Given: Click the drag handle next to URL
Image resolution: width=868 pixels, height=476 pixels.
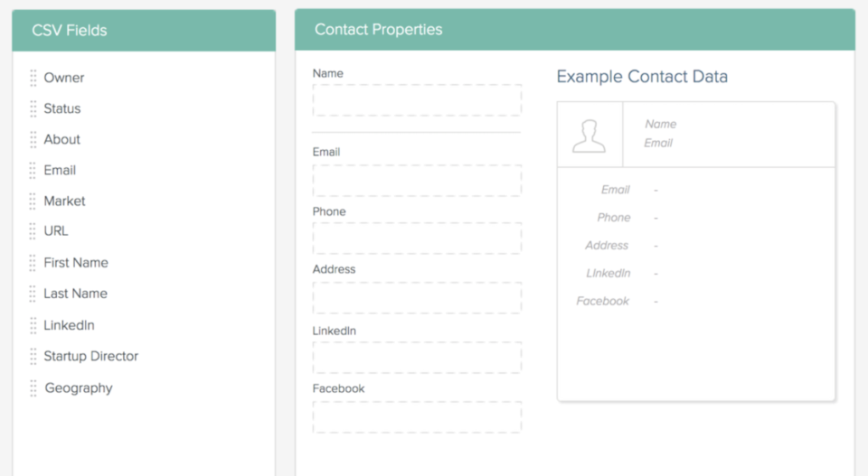Looking at the screenshot, I should [33, 231].
